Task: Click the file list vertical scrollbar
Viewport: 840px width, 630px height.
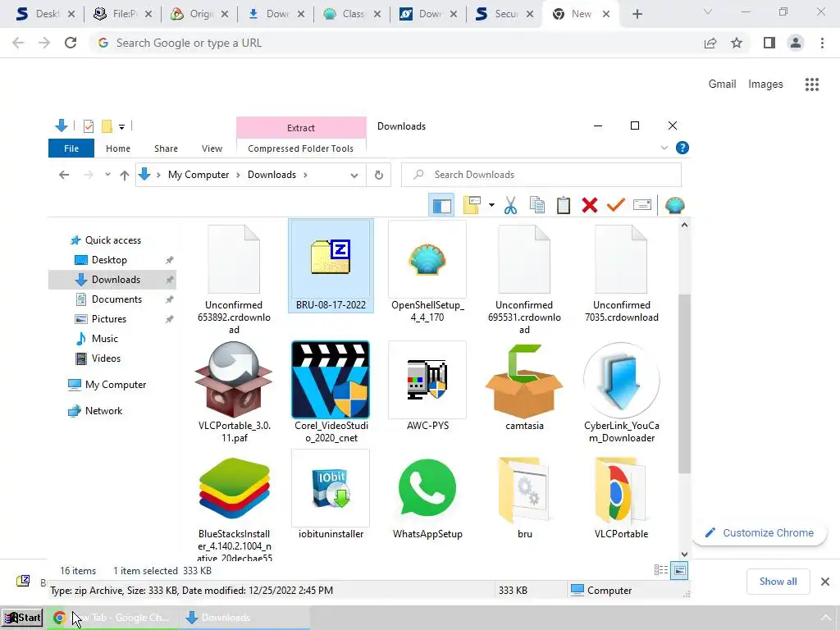Action: click(x=684, y=384)
